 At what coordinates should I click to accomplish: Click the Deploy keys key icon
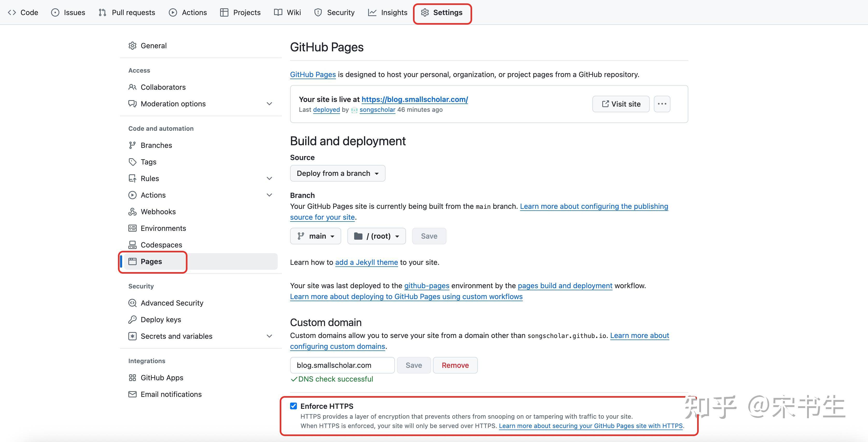[132, 319]
